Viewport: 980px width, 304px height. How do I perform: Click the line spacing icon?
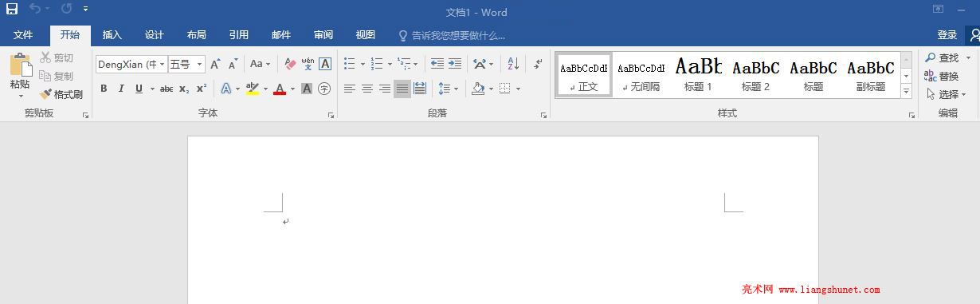coord(444,89)
